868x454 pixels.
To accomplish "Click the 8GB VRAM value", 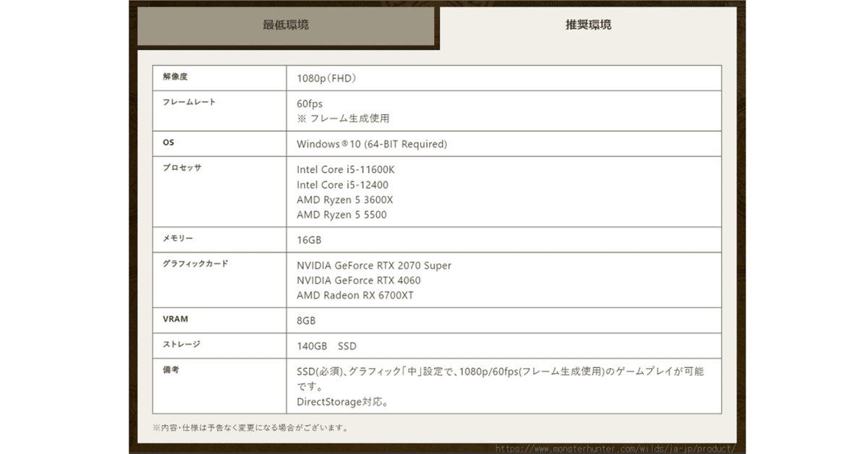I will point(306,320).
